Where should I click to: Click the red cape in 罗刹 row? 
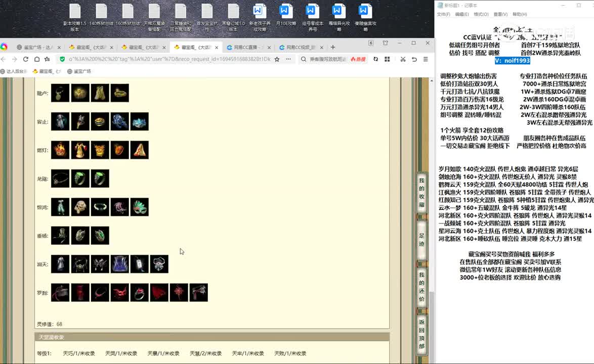pos(159,293)
